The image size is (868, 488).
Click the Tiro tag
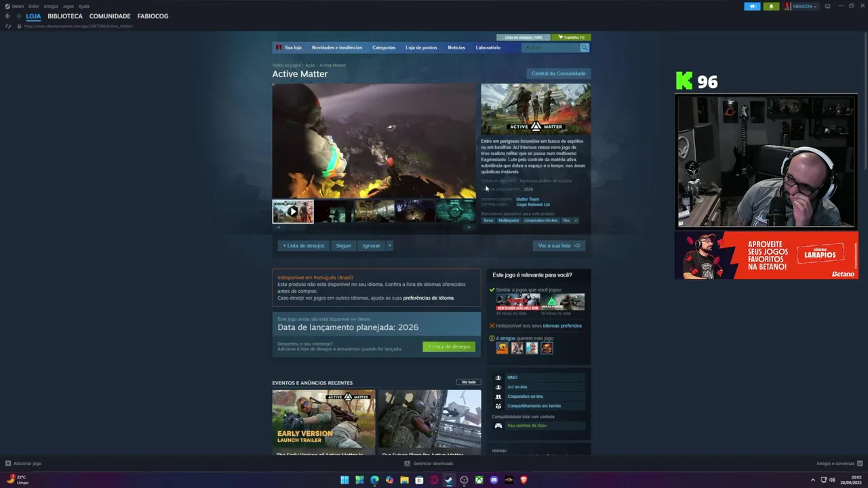tap(566, 220)
